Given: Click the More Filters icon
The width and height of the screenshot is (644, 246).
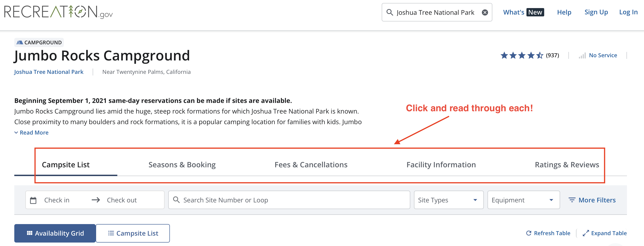Looking at the screenshot, I should [x=572, y=200].
